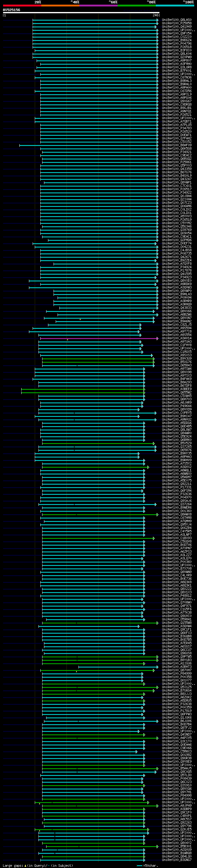The height and width of the screenshot is (868, 197).
Task: Click hit label UniRef100_P26521
Action: coord(176,115)
